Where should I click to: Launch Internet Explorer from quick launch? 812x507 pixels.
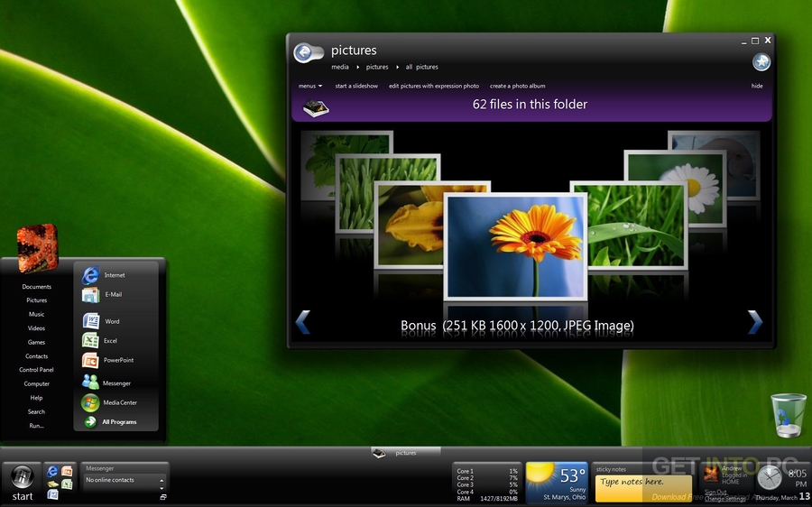52,471
